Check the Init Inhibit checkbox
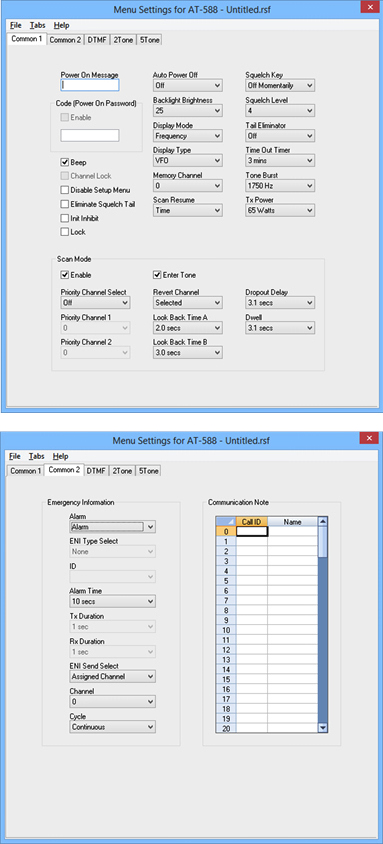Screen dimensions: 383x844 click(65, 218)
